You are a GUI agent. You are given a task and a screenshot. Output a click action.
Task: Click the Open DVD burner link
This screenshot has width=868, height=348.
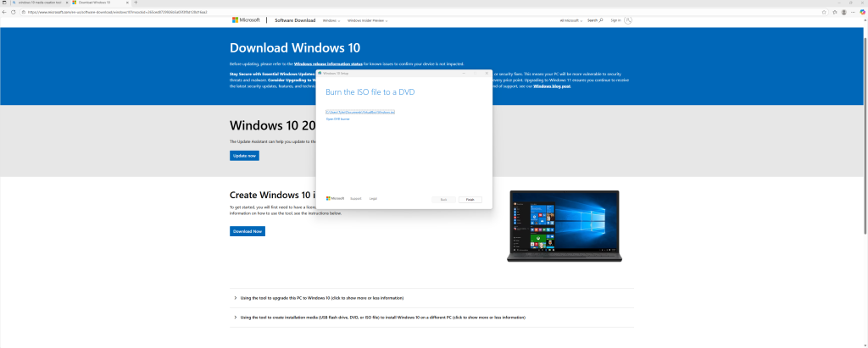tap(337, 119)
